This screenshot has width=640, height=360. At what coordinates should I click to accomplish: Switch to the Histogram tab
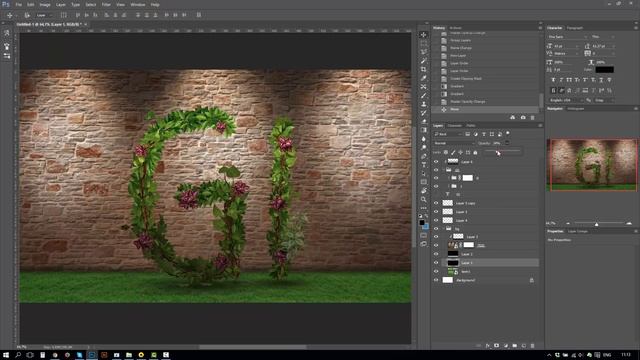[x=576, y=109]
